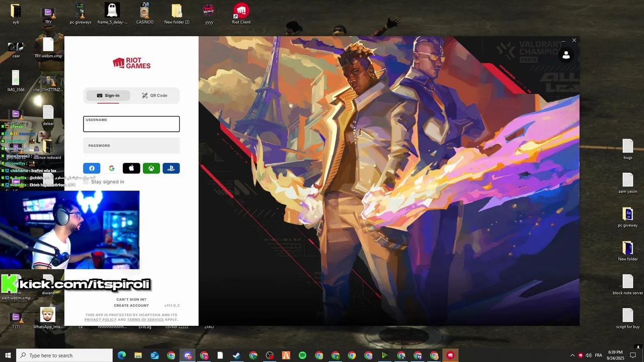Focus the PASSWORD input field

pos(131,146)
